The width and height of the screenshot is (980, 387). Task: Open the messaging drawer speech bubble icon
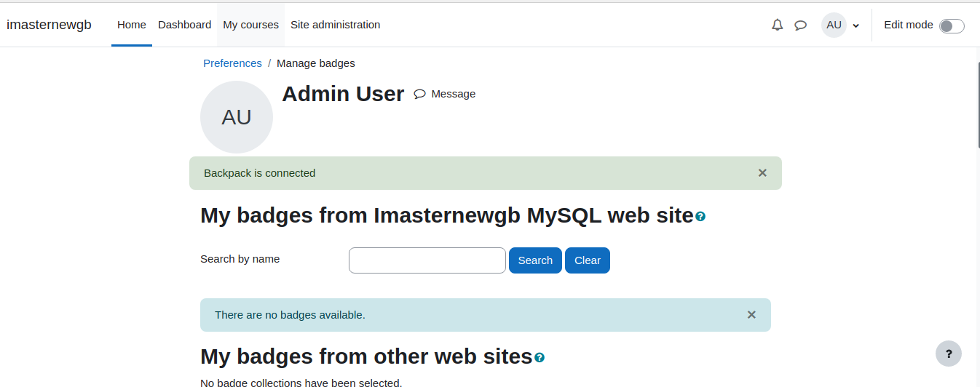pyautogui.click(x=800, y=25)
